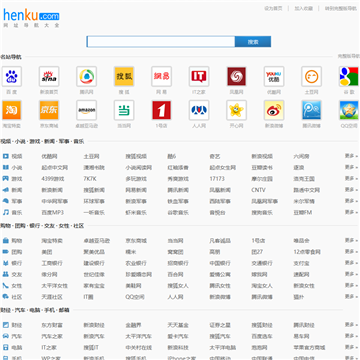360x360 pixels.
Task: Open the Kaixin yellow star icon
Action: 236,110
